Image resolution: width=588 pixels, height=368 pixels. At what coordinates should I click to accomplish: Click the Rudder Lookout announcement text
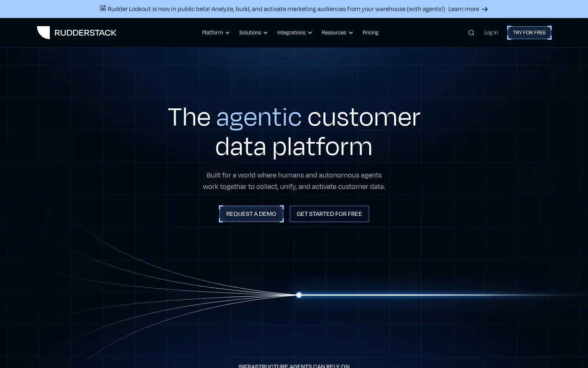276,9
